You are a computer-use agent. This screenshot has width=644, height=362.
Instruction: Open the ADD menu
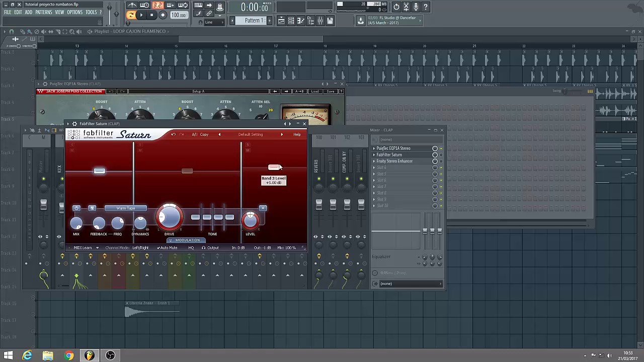[x=29, y=12]
